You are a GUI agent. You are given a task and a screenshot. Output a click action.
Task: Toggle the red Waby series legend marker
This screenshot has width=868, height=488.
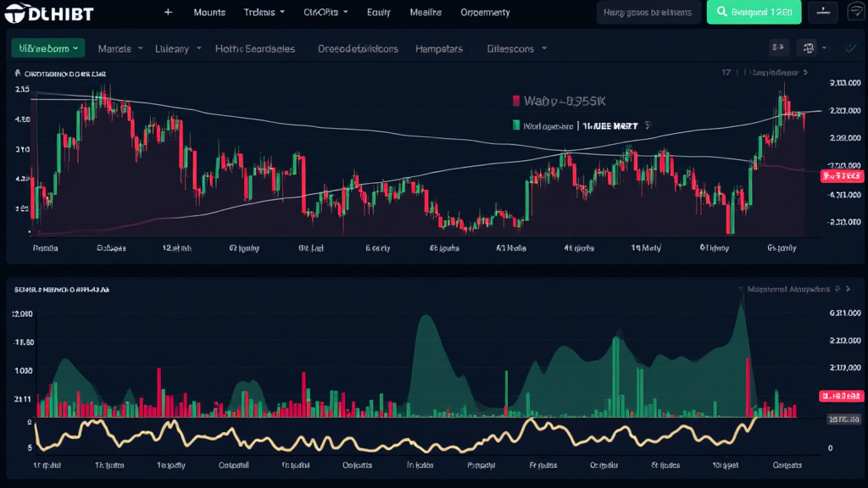pyautogui.click(x=515, y=101)
